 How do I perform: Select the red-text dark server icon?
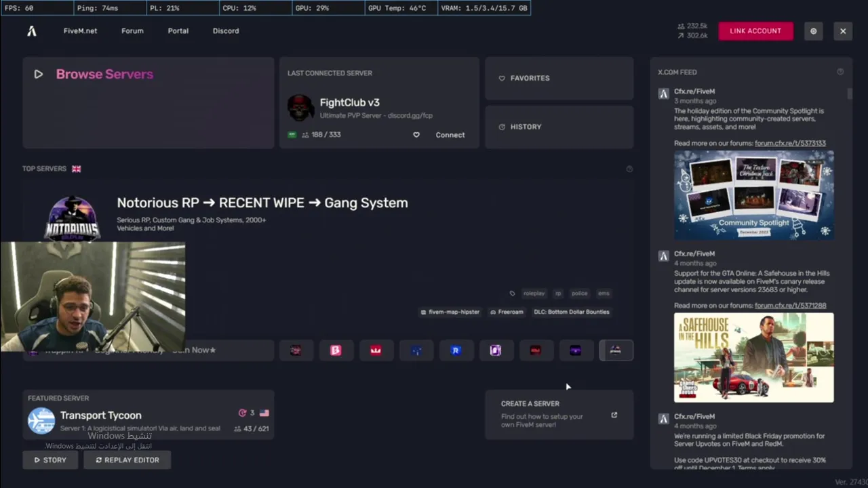point(536,350)
